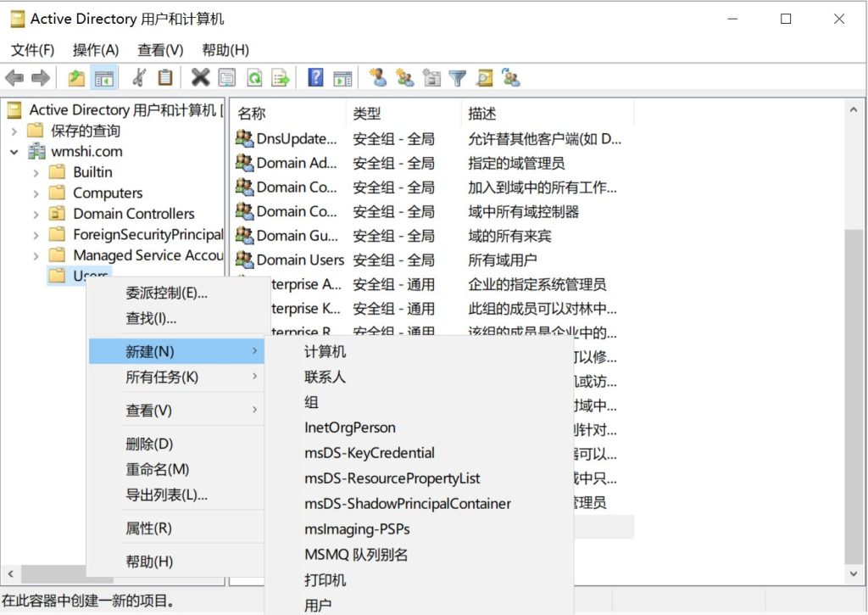This screenshot has height=615, width=868.
Task: Click the create new group toolbar icon
Action: [x=405, y=78]
